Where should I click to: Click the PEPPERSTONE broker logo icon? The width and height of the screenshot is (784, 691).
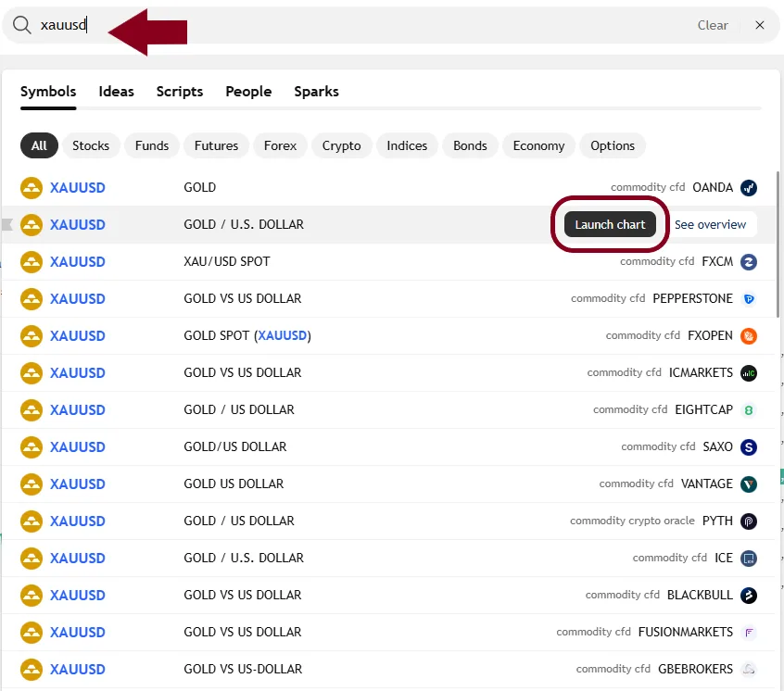coord(749,299)
